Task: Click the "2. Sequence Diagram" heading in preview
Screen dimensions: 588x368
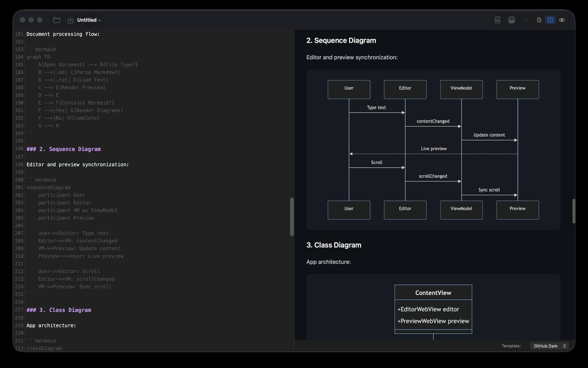Action: (x=341, y=40)
